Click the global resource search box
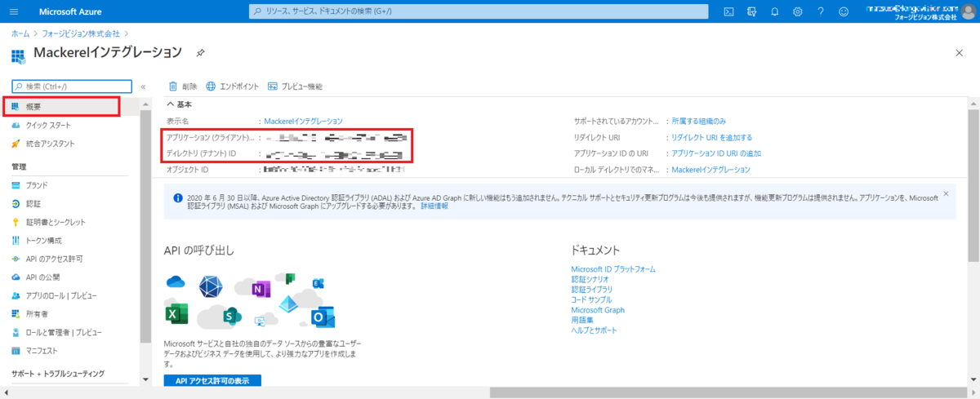The height and width of the screenshot is (399, 980). tap(478, 11)
